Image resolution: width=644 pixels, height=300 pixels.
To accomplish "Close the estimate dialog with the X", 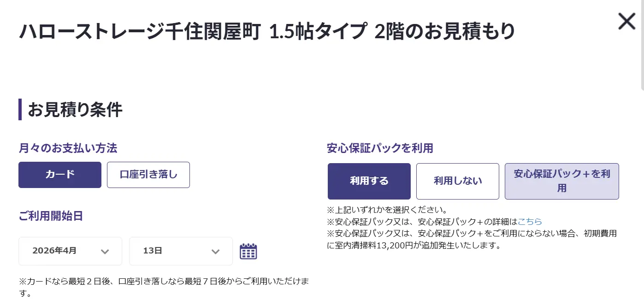I will tap(626, 22).
